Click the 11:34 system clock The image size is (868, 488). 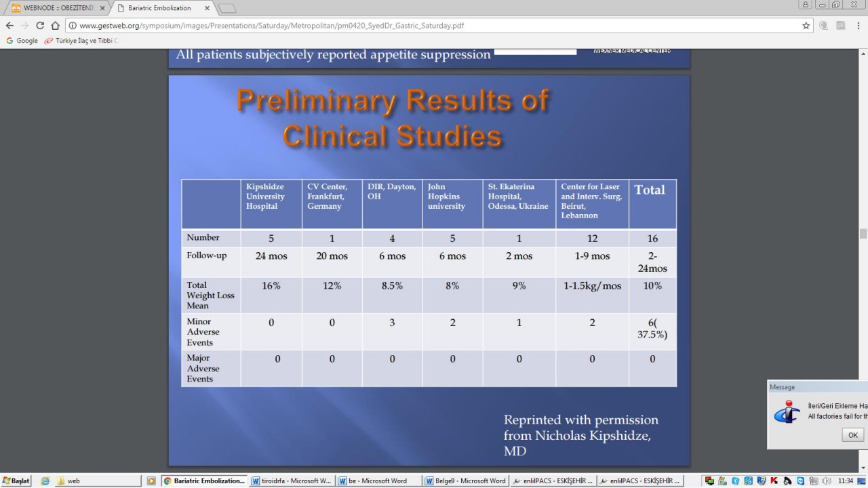(x=846, y=481)
